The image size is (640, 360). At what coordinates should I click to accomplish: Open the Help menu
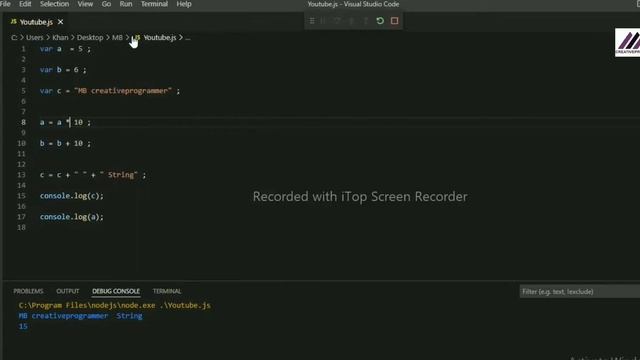pos(184,4)
